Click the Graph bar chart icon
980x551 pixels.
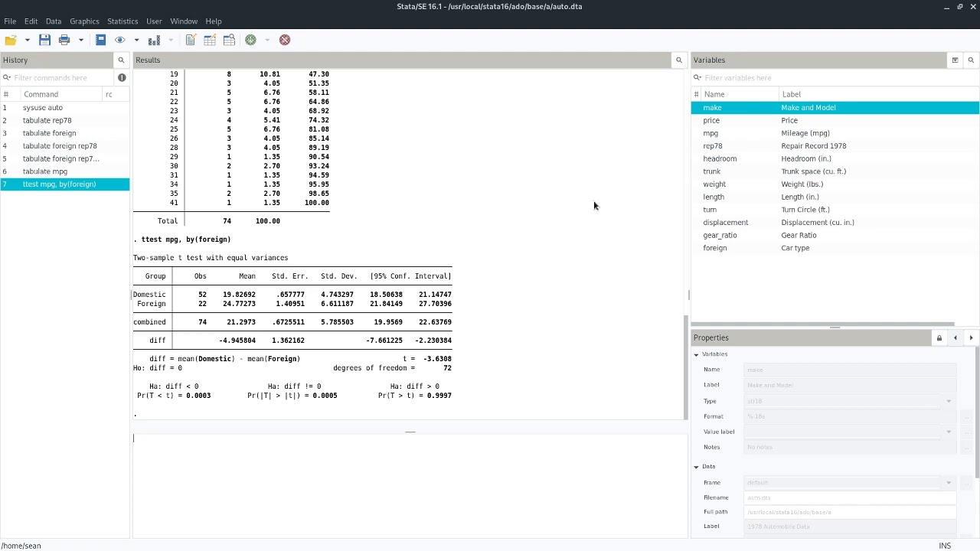pyautogui.click(x=154, y=40)
